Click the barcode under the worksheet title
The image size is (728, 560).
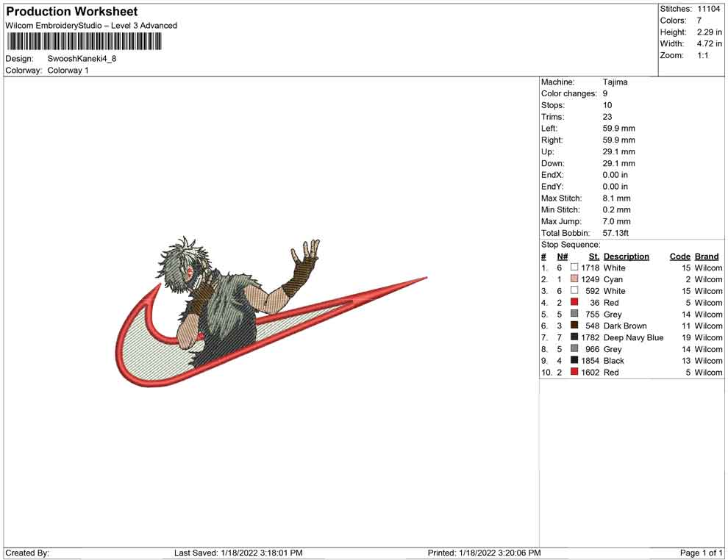point(84,42)
